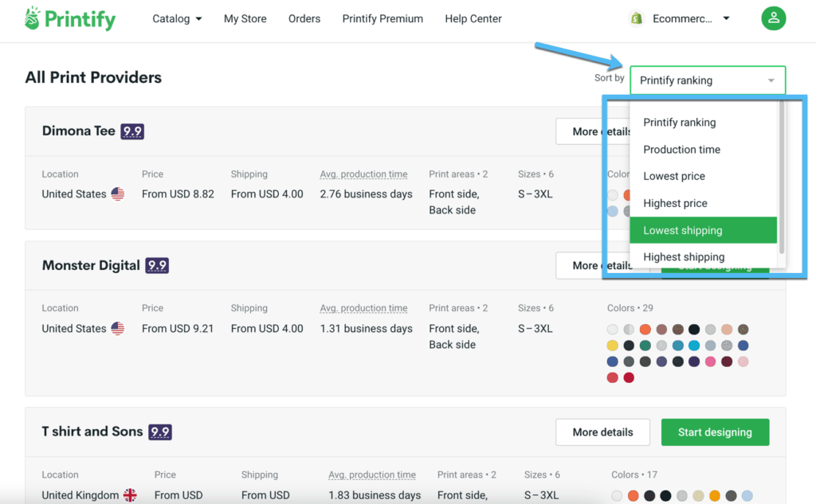Open More details for T shirt and Sons
Image resolution: width=816 pixels, height=504 pixels.
pos(602,432)
